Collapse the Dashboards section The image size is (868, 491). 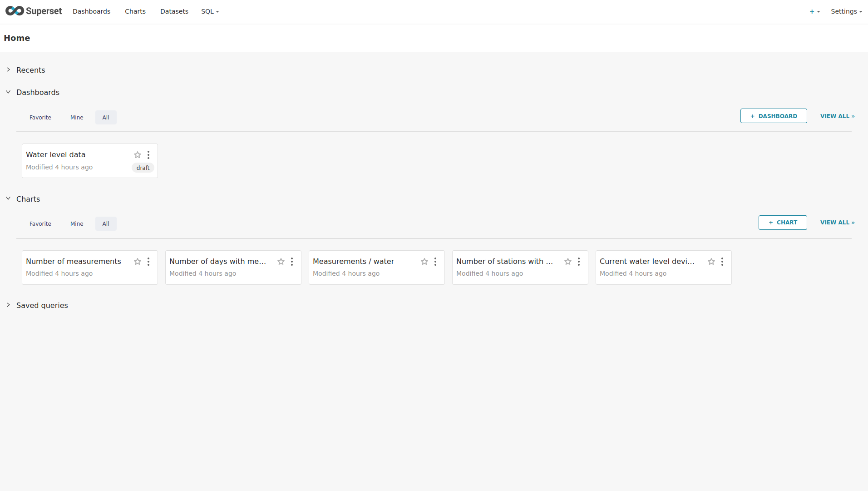[8, 92]
